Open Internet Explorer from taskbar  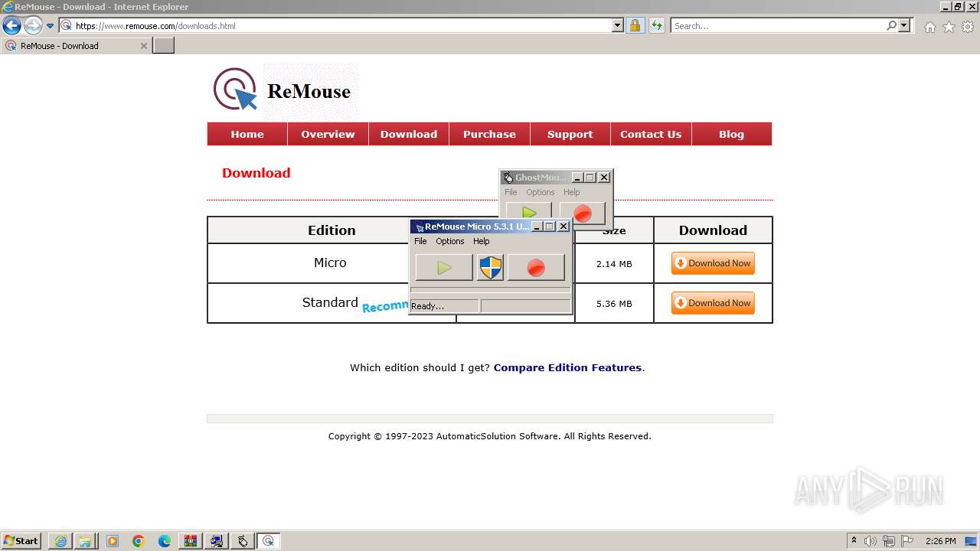60,541
